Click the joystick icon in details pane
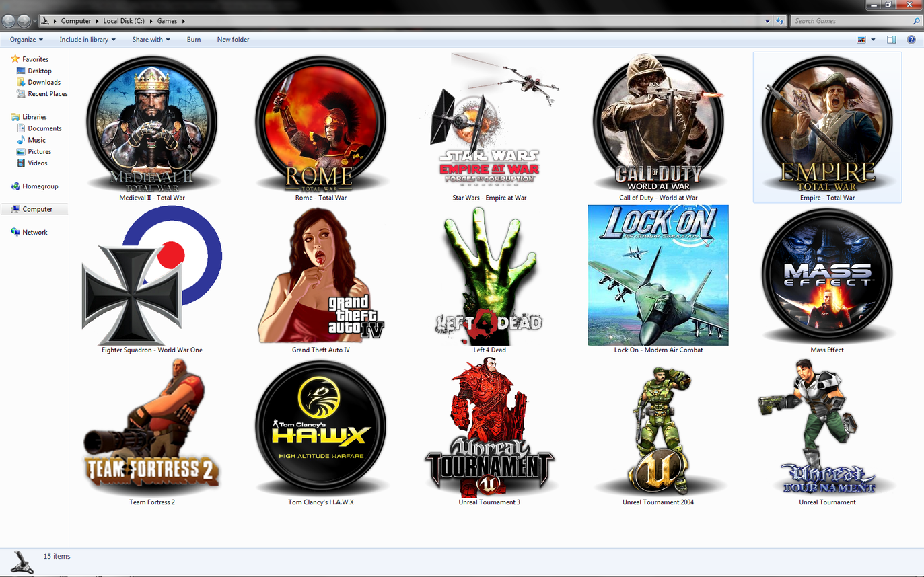Viewport: 924px width, 577px height. pos(22,562)
